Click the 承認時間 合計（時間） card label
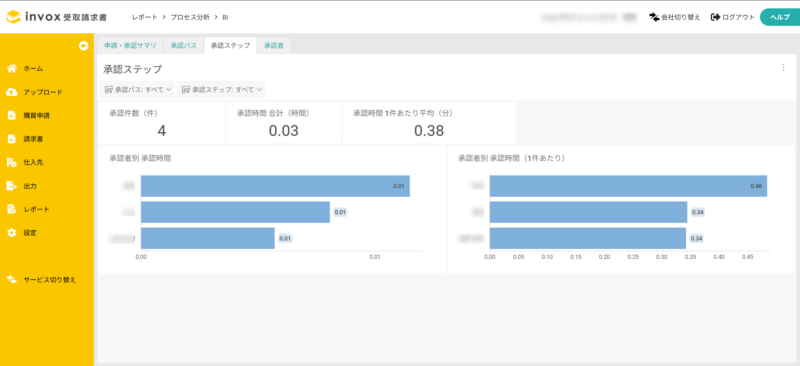This screenshot has width=800, height=366. click(x=273, y=113)
